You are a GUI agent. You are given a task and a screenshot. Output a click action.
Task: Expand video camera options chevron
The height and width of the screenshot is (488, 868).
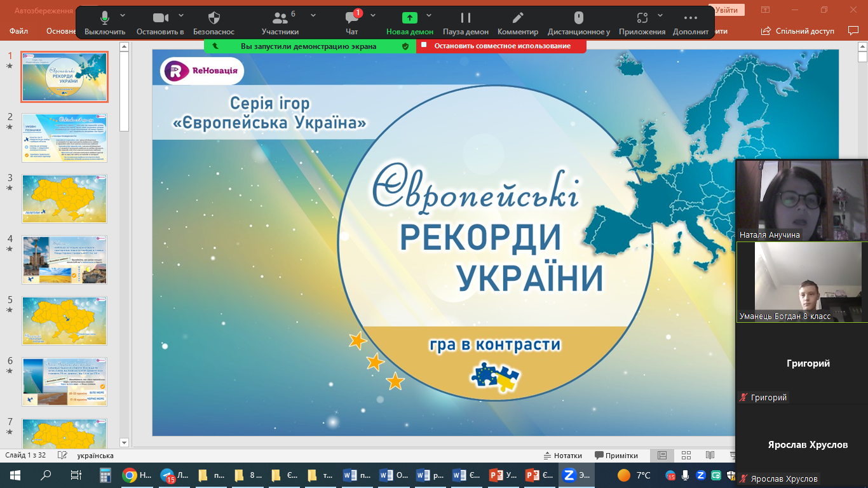pos(181,15)
